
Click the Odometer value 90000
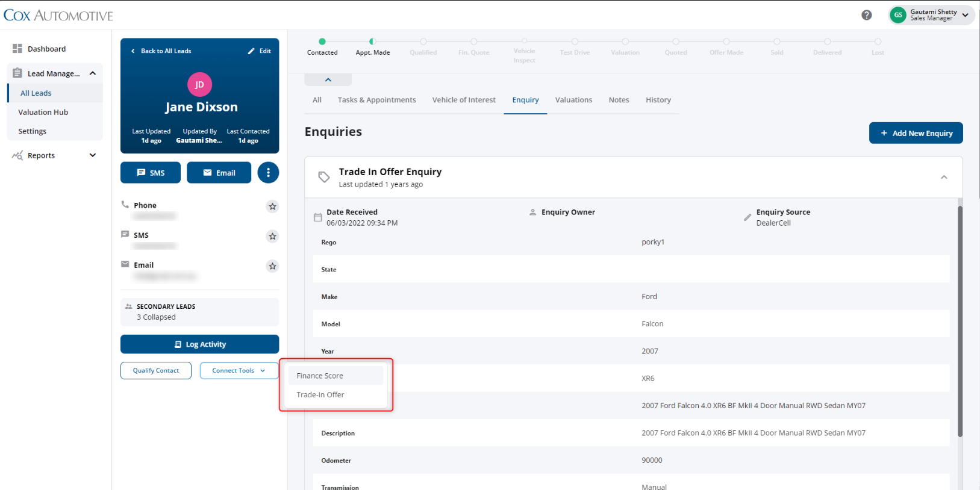[652, 461]
